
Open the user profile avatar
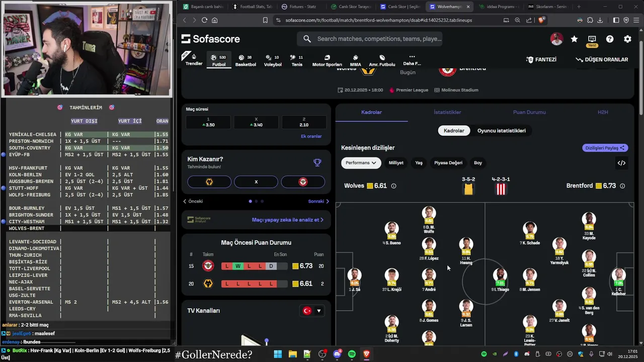[556, 39]
